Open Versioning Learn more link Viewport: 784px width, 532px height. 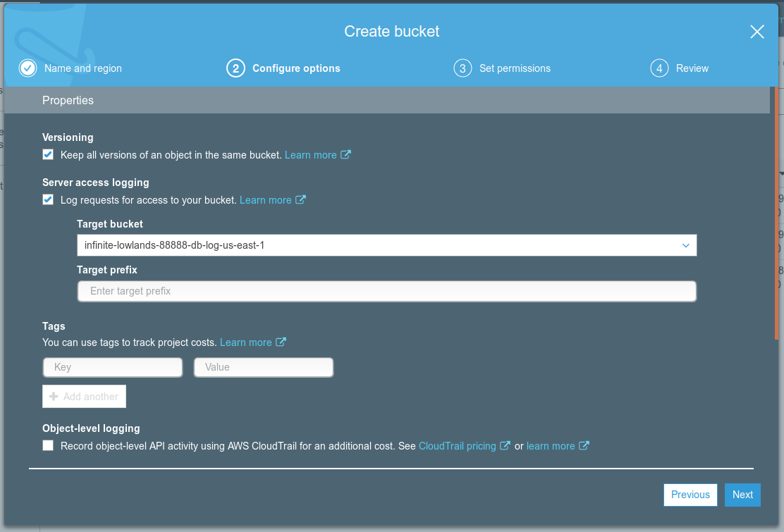click(310, 155)
